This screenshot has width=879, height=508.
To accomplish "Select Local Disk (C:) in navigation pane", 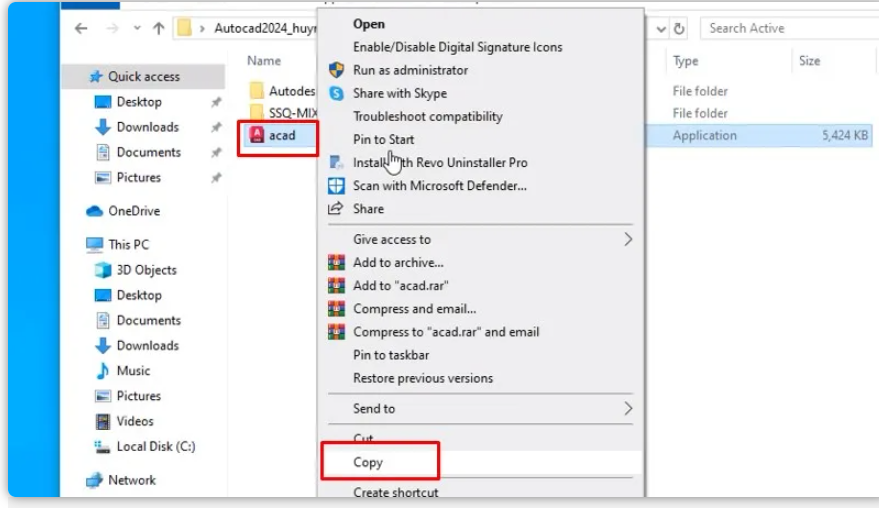I will coord(155,447).
